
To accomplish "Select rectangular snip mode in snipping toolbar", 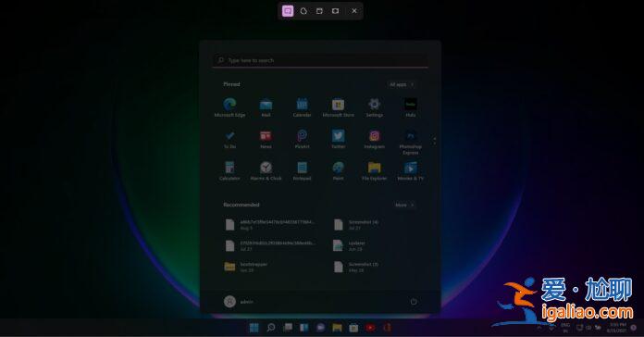I will click(x=288, y=11).
